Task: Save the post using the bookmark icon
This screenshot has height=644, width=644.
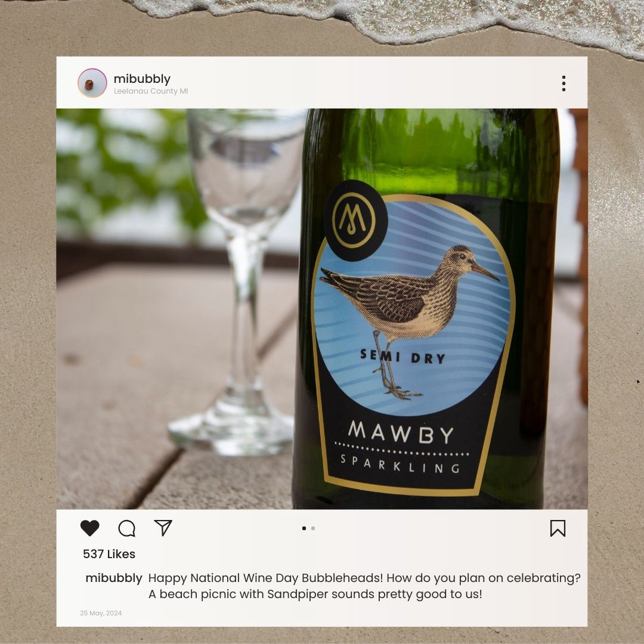Action: [558, 528]
